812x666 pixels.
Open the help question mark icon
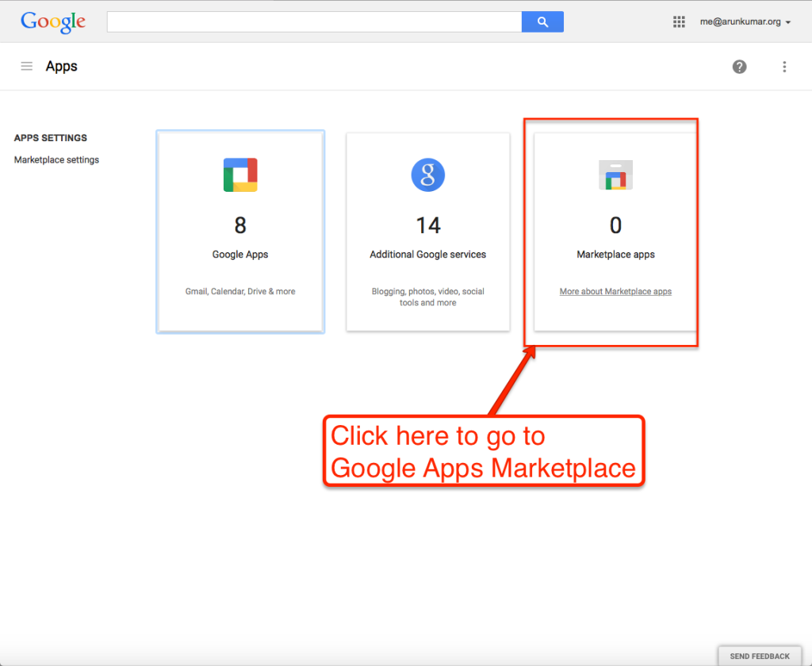pos(739,67)
